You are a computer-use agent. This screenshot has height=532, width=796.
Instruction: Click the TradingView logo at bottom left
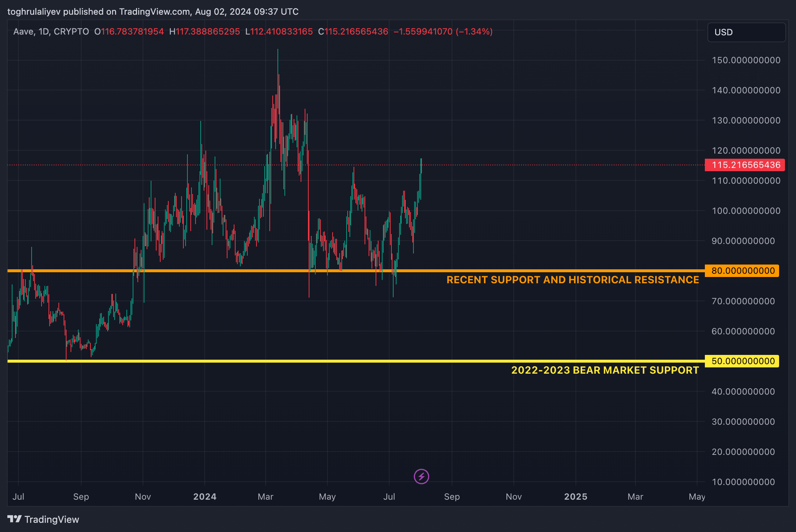pos(43,519)
